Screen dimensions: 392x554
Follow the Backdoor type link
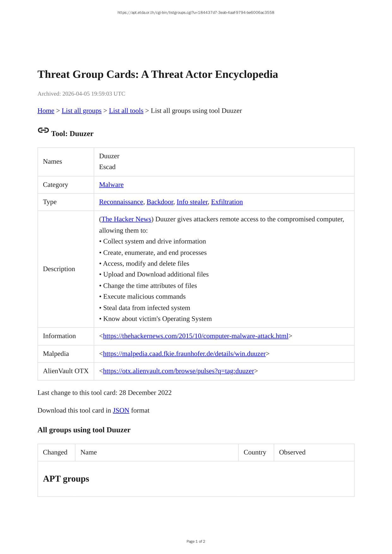pos(160,202)
